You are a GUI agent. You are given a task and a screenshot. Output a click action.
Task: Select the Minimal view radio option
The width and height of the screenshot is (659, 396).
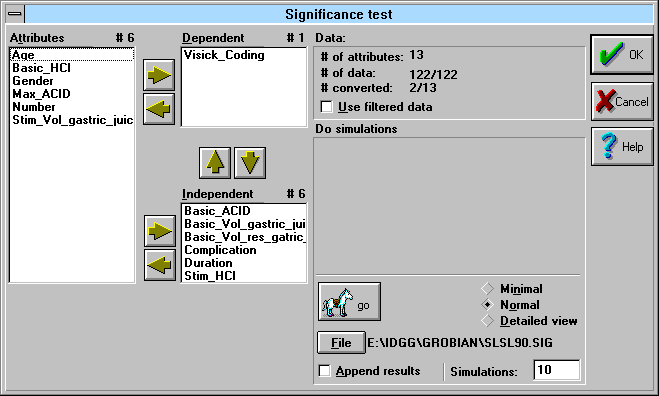coord(487,289)
